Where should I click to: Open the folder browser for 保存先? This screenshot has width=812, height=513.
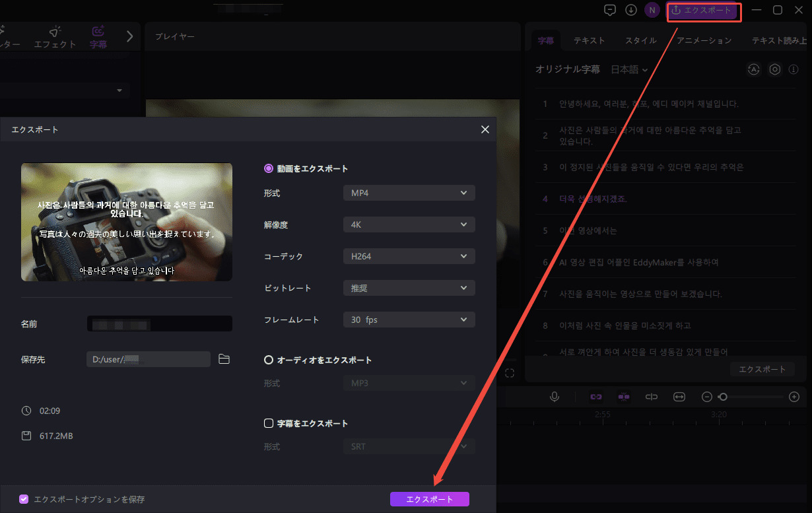coord(224,359)
